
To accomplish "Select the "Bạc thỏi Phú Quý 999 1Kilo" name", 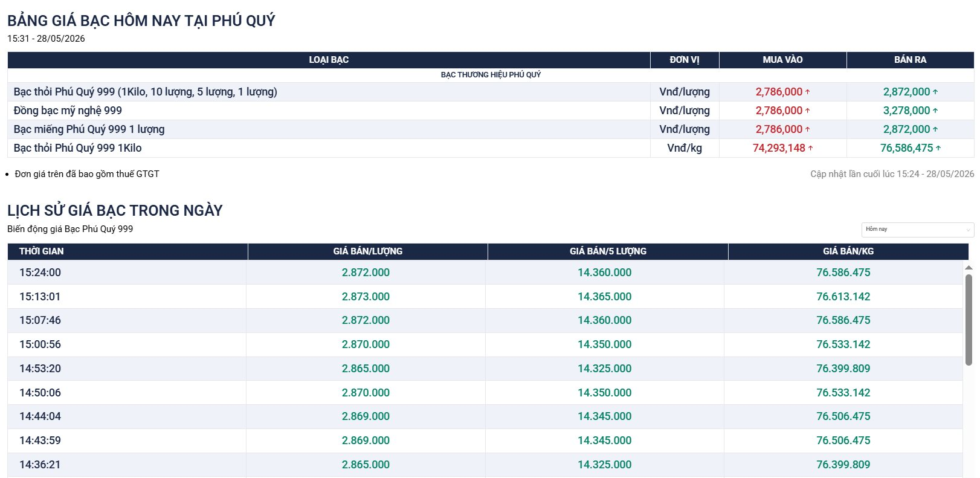I will point(77,148).
